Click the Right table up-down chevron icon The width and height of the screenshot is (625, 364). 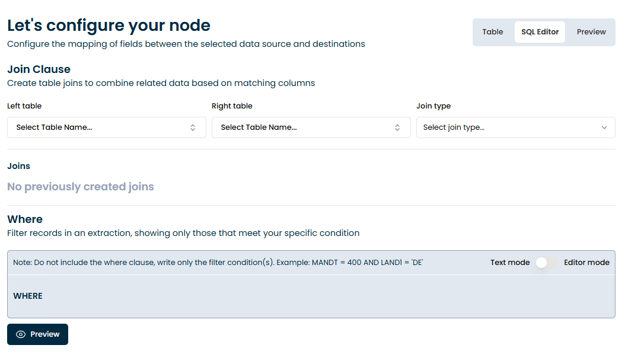[x=397, y=127]
